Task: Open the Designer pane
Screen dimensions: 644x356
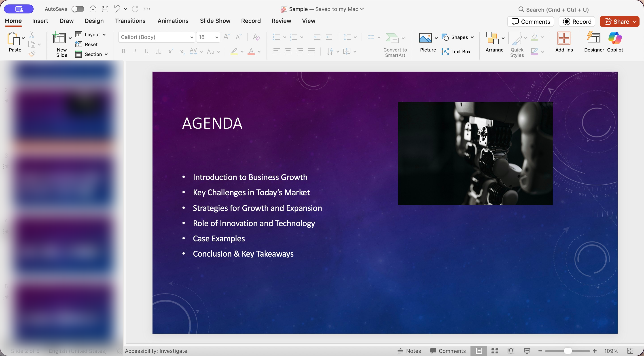Action: pyautogui.click(x=594, y=42)
